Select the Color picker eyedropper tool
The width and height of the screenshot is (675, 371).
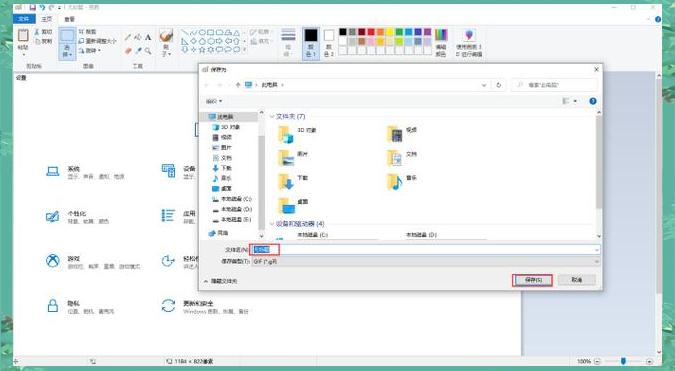click(138, 51)
